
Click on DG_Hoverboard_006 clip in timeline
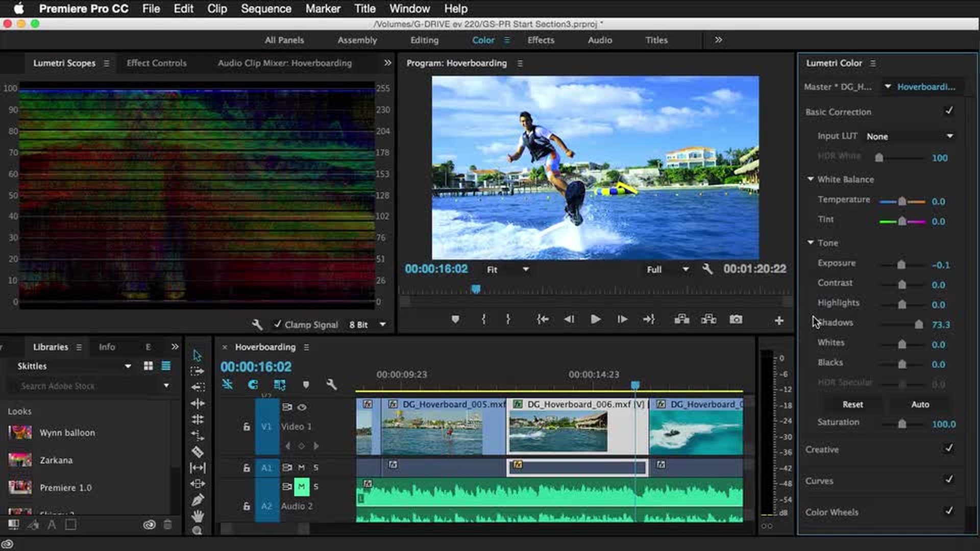click(576, 425)
